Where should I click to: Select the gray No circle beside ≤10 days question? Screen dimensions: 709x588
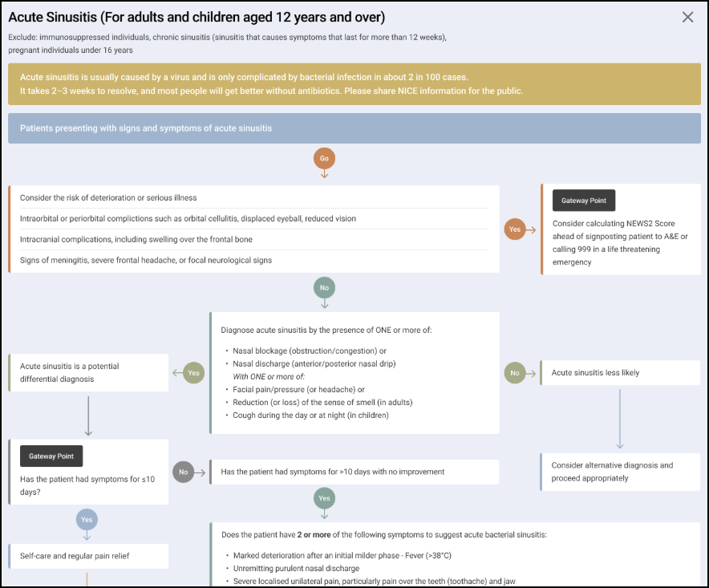(x=183, y=472)
